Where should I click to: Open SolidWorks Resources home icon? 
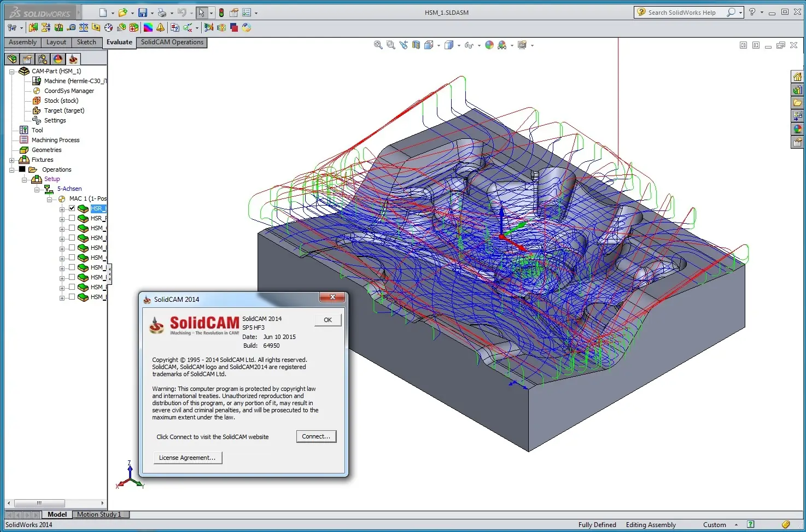[797, 77]
